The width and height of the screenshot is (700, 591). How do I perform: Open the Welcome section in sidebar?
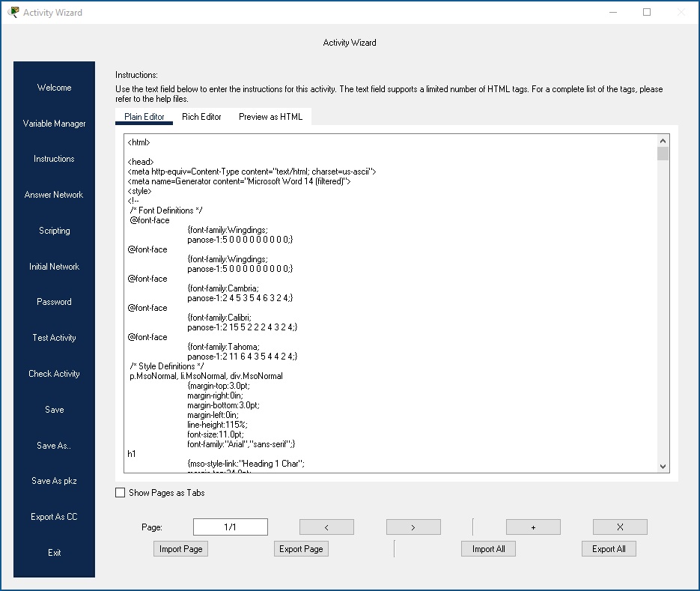[54, 88]
